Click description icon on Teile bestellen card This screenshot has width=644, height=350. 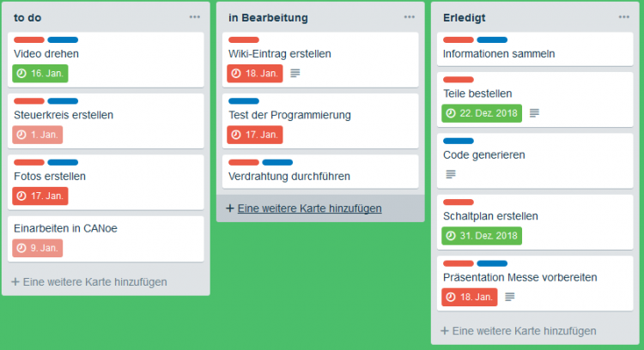point(534,113)
